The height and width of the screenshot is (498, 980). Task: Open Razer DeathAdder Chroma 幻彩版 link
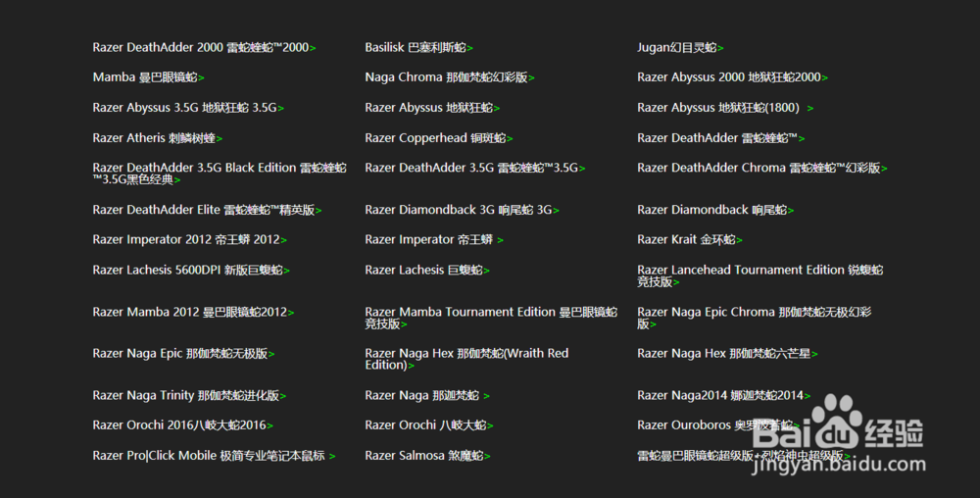click(x=761, y=168)
